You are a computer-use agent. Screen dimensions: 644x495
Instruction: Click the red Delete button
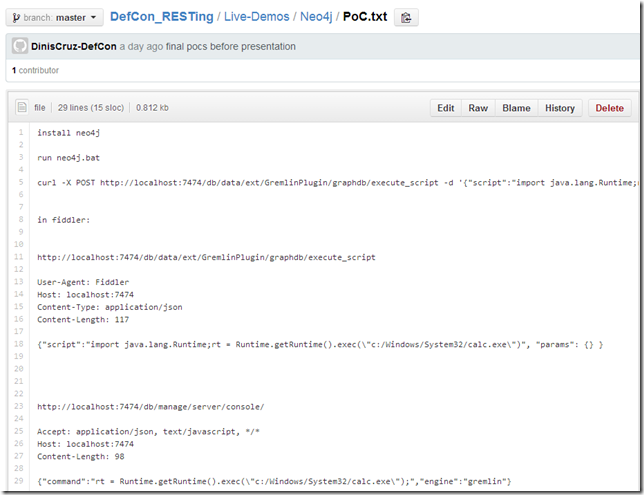pos(610,108)
